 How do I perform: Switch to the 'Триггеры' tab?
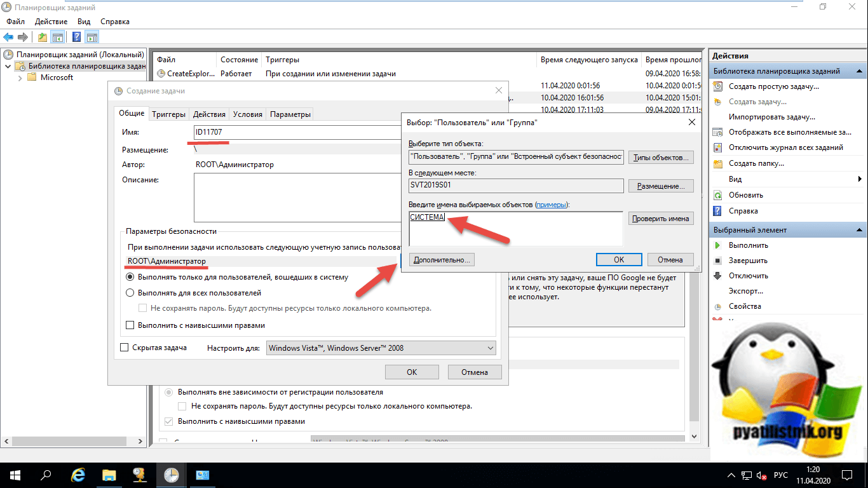pos(168,114)
